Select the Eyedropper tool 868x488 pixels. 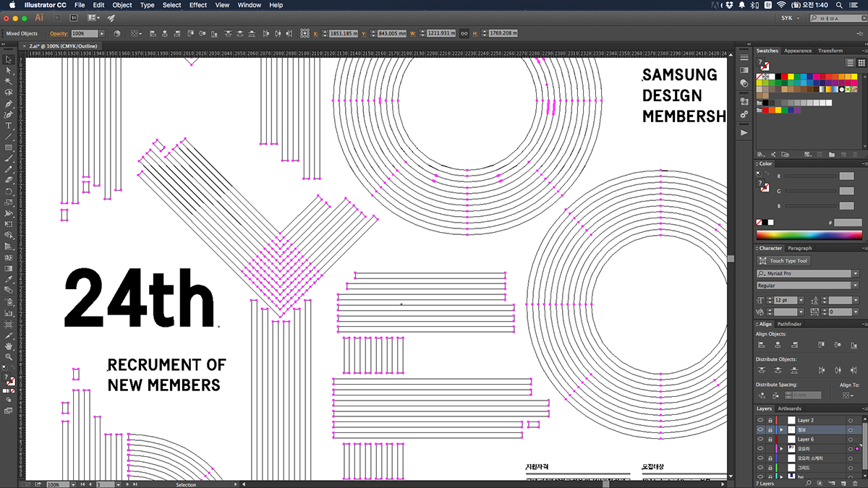(x=9, y=279)
